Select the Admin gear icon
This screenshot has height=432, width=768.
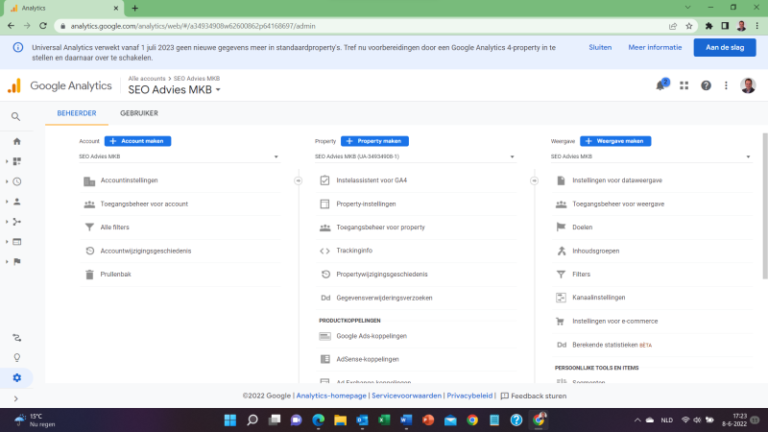tap(17, 378)
